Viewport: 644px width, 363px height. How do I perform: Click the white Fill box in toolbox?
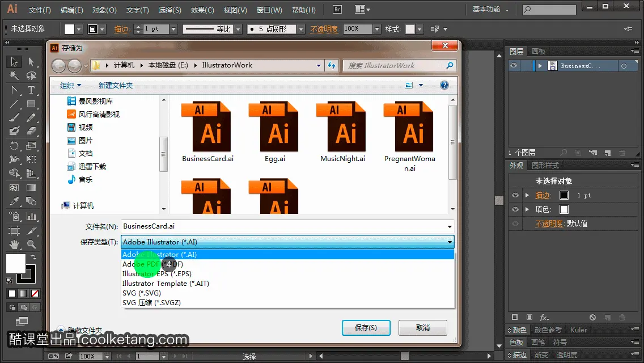coord(16,264)
